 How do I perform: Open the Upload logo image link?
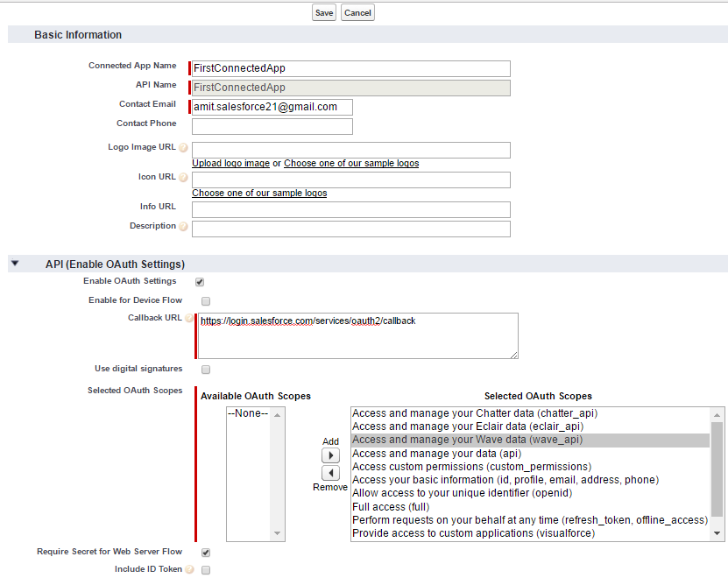[230, 164]
